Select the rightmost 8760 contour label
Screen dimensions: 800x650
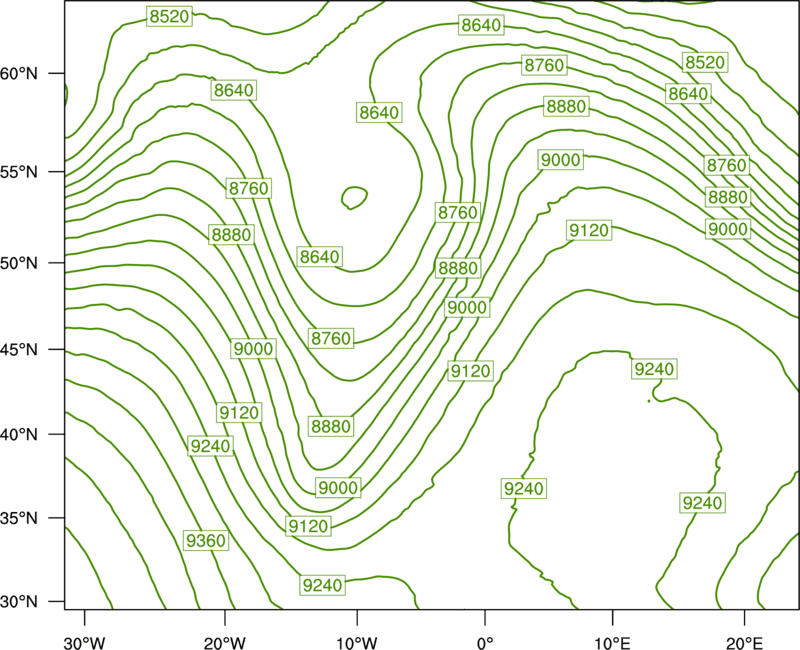(x=727, y=165)
